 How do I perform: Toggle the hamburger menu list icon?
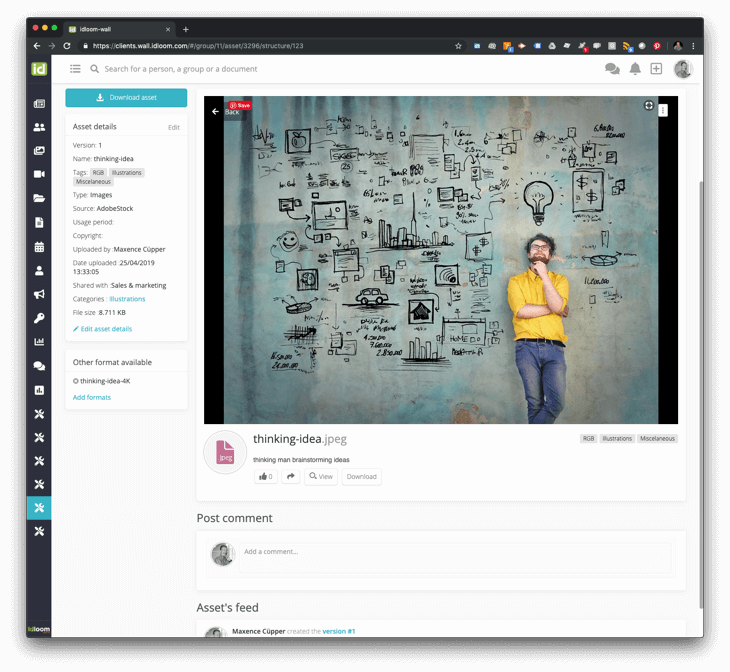pos(75,69)
